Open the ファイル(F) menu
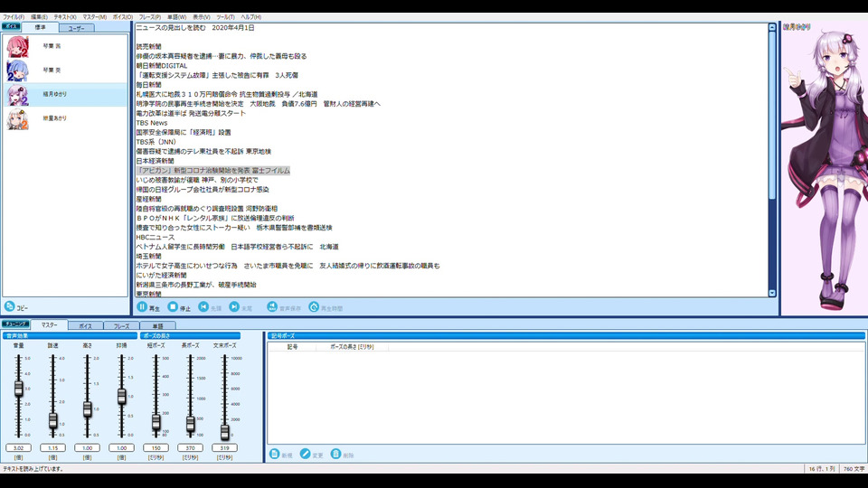The width and height of the screenshot is (868, 488). click(x=14, y=17)
